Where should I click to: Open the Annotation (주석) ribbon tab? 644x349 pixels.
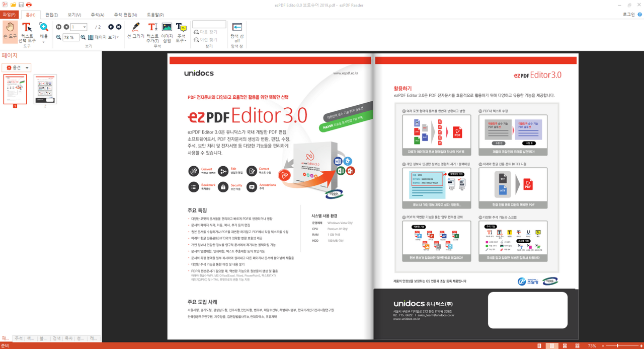98,15
